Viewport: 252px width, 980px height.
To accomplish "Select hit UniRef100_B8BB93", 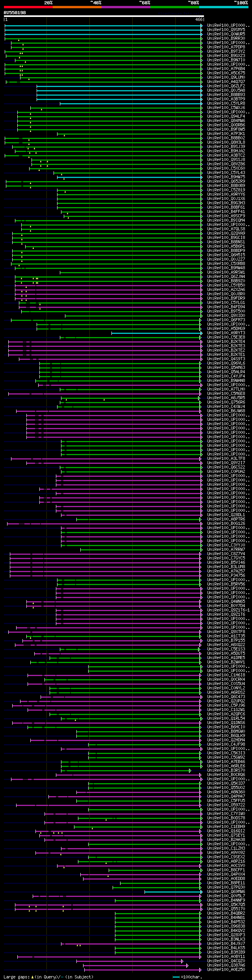I will pos(226,94).
